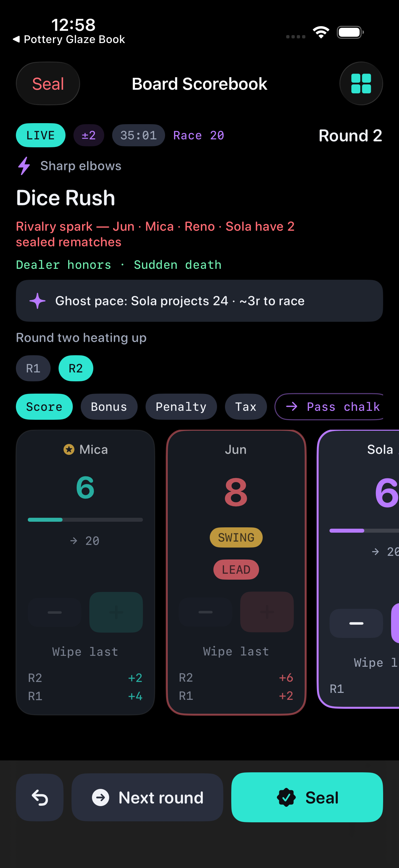Switch to Bonus entry mode
This screenshot has width=399, height=868.
(x=109, y=407)
